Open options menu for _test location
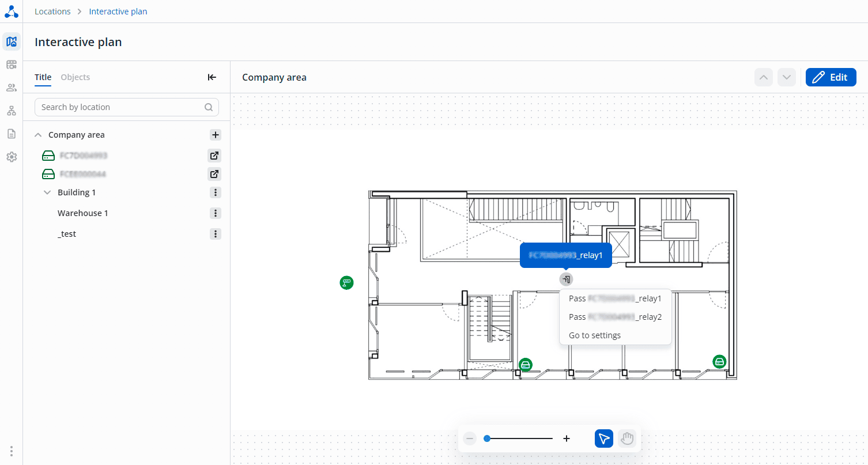Screen dimensions: 868x465 pos(216,234)
